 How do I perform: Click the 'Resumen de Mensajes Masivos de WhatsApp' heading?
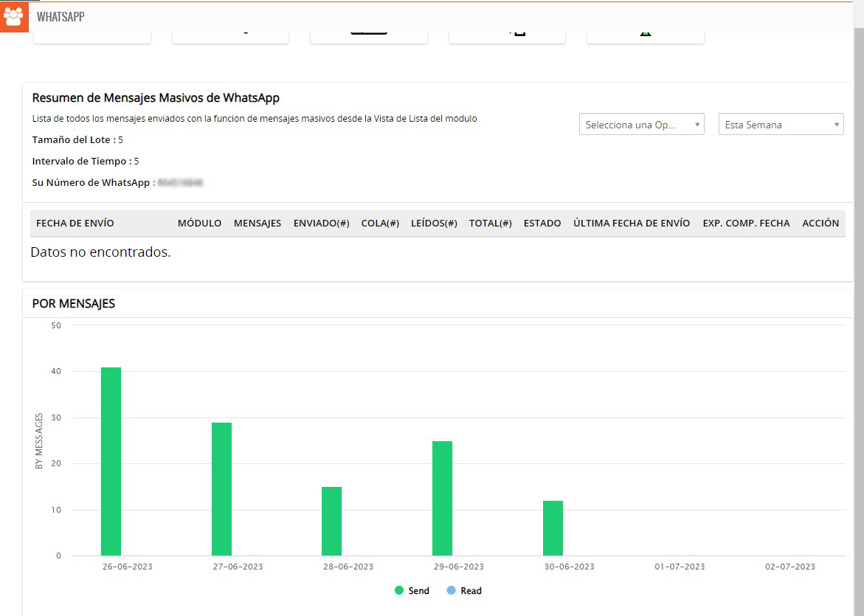pyautogui.click(x=156, y=98)
